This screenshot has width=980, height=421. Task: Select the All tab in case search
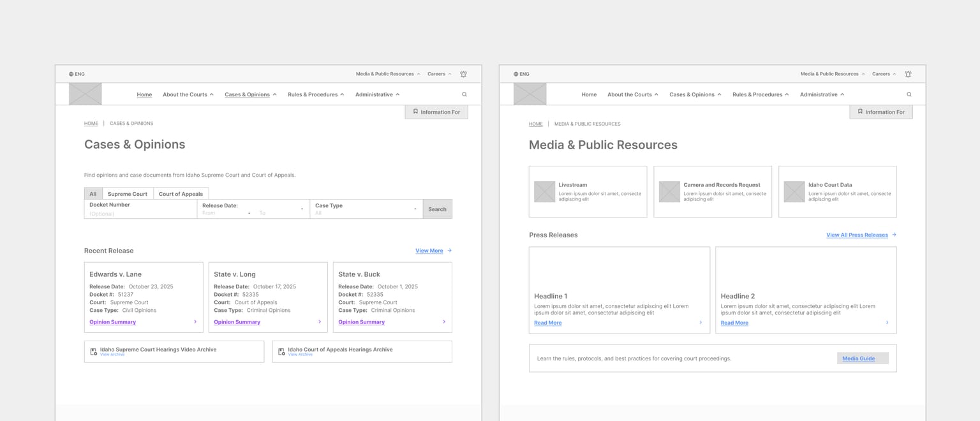click(93, 194)
